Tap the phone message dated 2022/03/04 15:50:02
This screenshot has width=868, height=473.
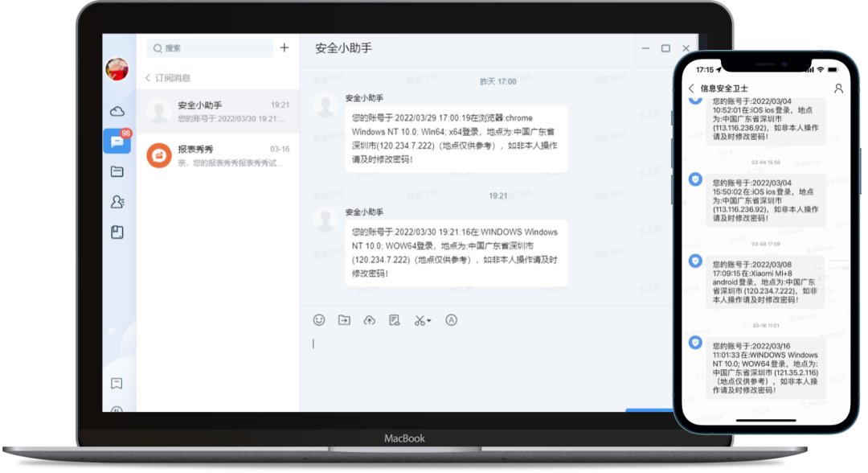(x=766, y=200)
